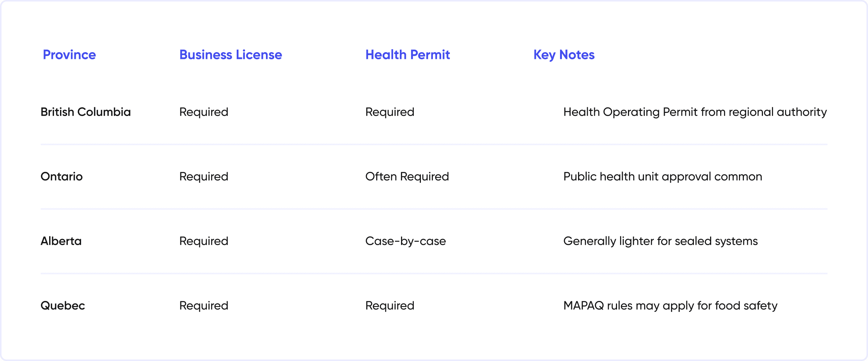The height and width of the screenshot is (361, 868).
Task: Click Quebec's Business License Required cell
Action: point(204,306)
